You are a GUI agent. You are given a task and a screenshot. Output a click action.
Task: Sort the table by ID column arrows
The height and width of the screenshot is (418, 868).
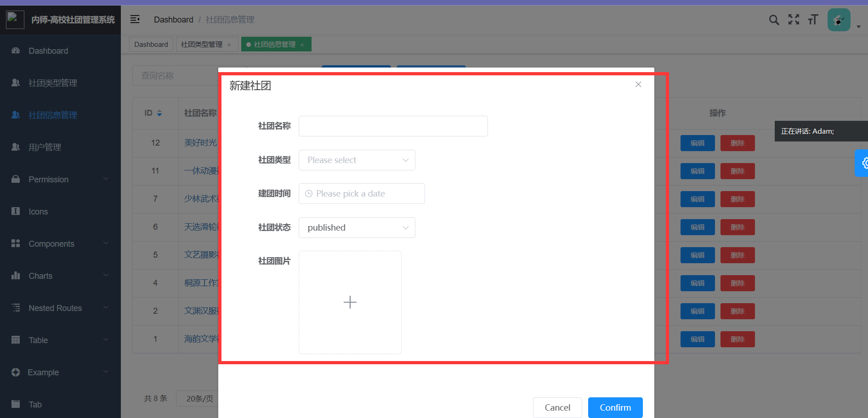159,113
